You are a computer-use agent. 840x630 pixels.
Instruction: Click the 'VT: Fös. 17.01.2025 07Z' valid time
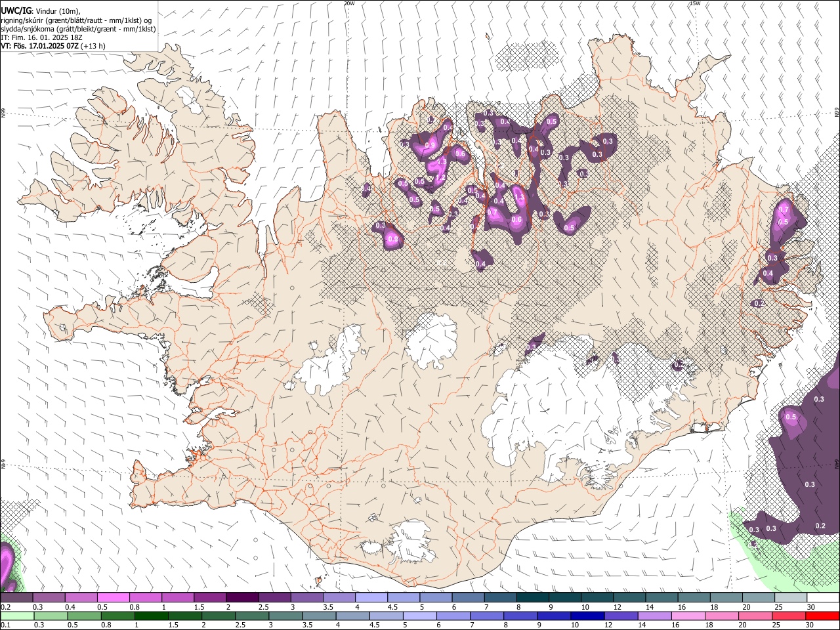40,46
